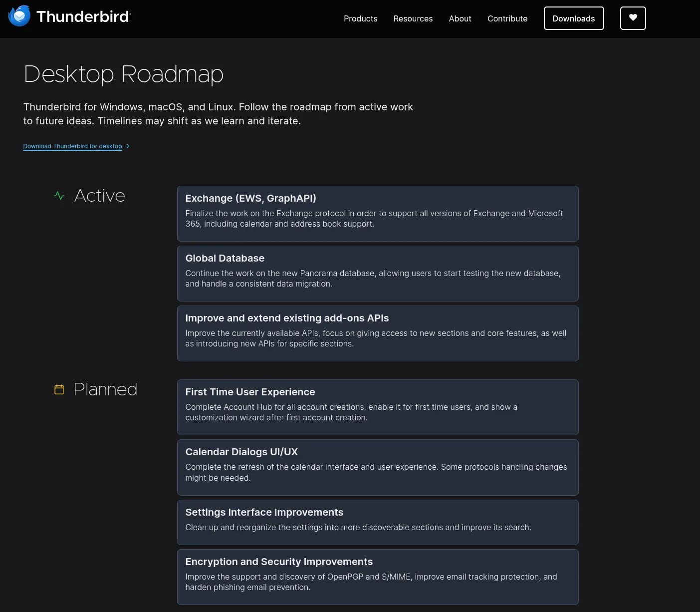The height and width of the screenshot is (612, 700).
Task: Click the calendar icon beside Planned
Action: (59, 389)
